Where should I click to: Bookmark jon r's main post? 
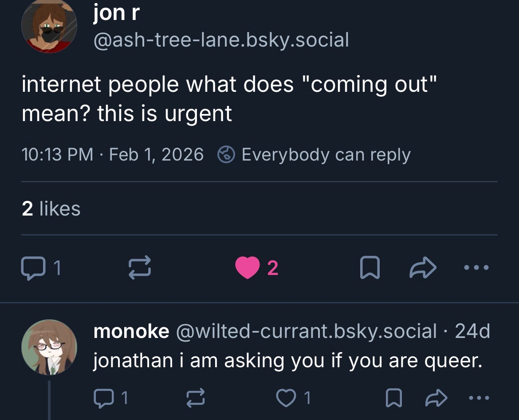click(x=370, y=268)
